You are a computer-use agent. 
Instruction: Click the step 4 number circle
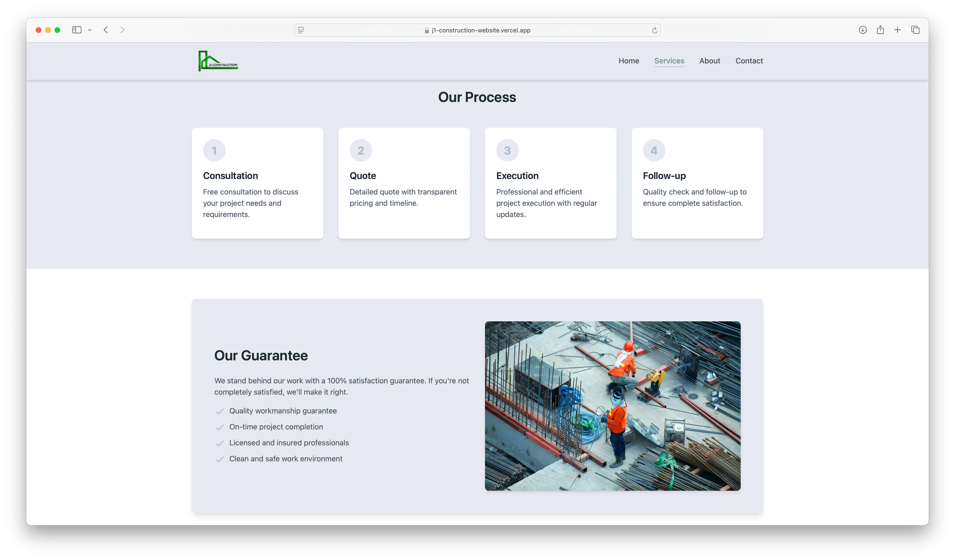coord(654,150)
